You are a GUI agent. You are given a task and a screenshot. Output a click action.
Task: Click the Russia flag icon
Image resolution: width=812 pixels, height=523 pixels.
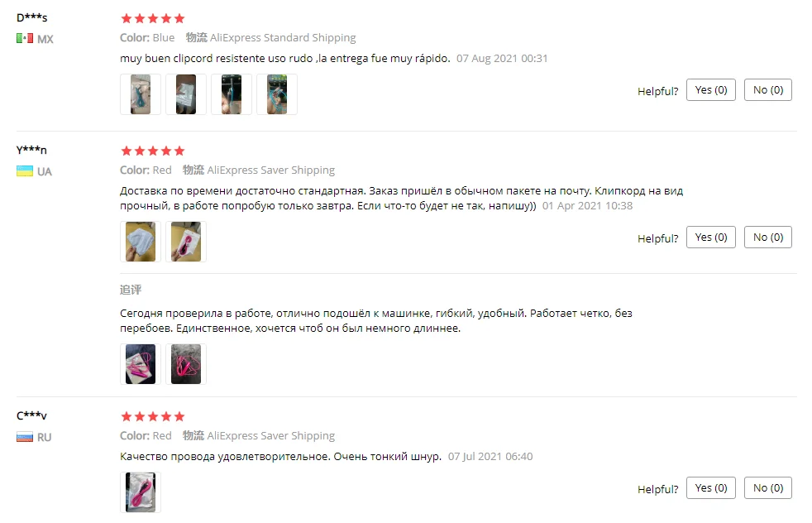24,438
